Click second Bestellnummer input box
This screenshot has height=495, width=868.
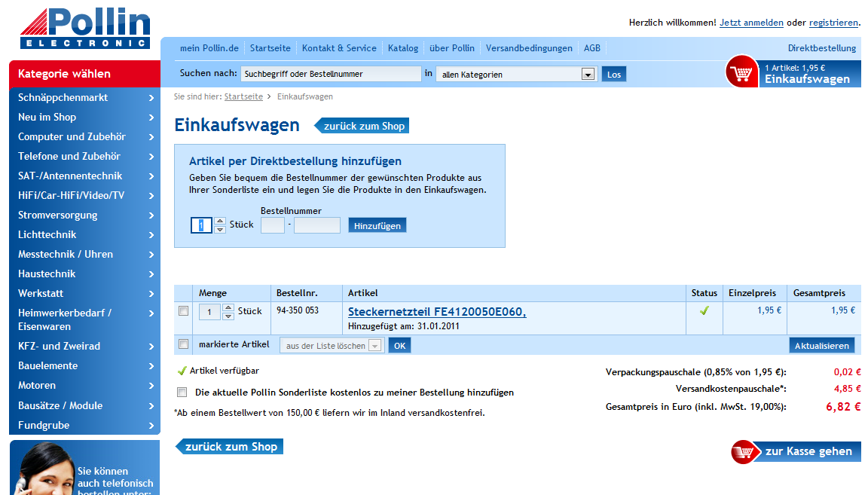[316, 225]
